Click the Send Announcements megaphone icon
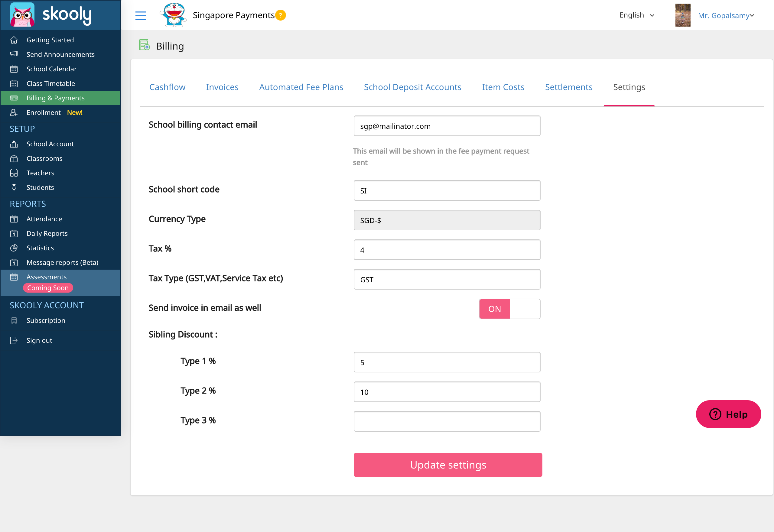Viewport: 774px width, 532px height. click(x=14, y=54)
